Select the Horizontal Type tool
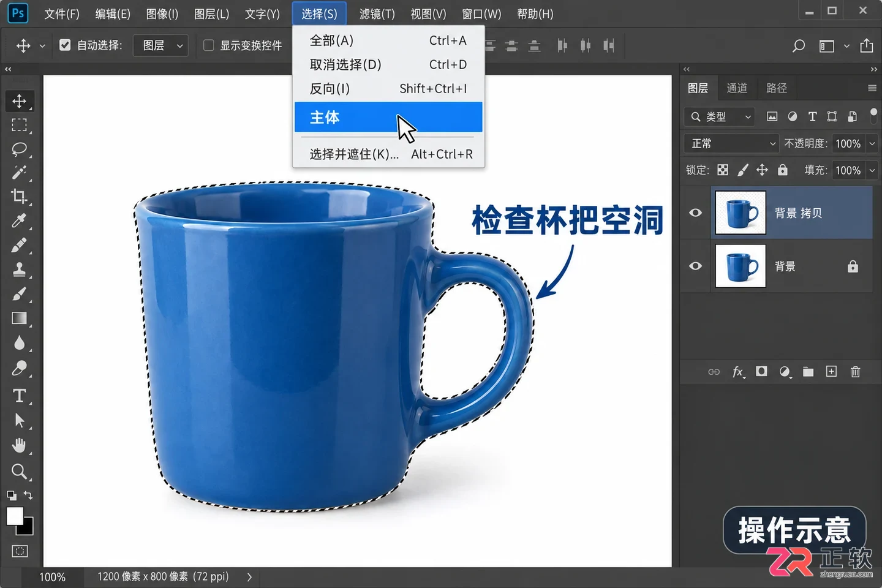The width and height of the screenshot is (882, 588). click(x=20, y=396)
